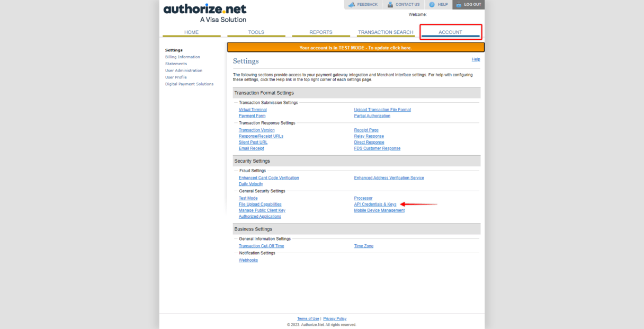Viewport: 644px width, 329px height.
Task: Open Upload Transaction File Format
Action: 382,110
